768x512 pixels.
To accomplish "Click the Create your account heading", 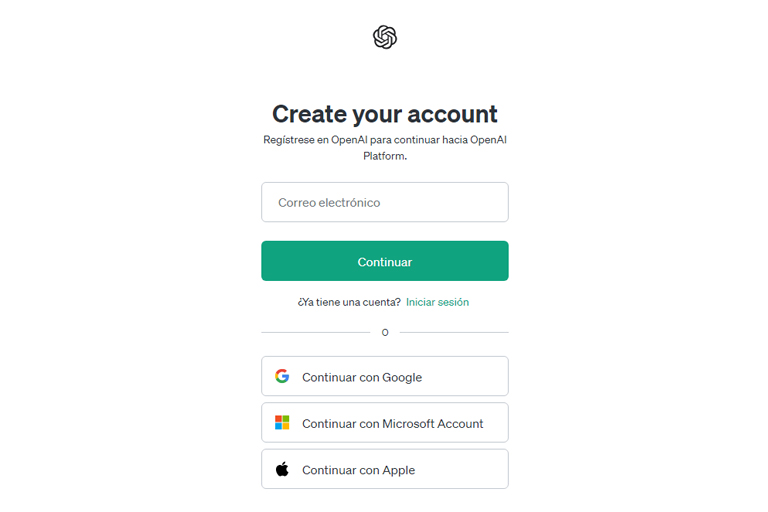I will (384, 114).
